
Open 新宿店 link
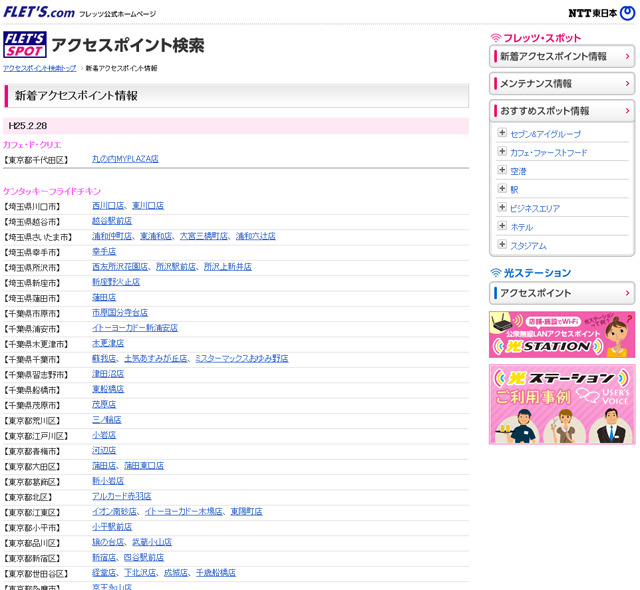pyautogui.click(x=104, y=558)
